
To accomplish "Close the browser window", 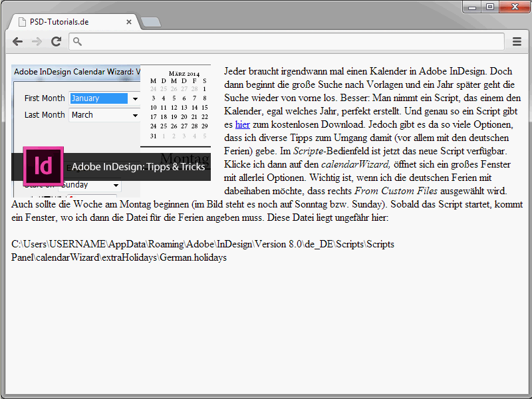I will tap(515, 7).
